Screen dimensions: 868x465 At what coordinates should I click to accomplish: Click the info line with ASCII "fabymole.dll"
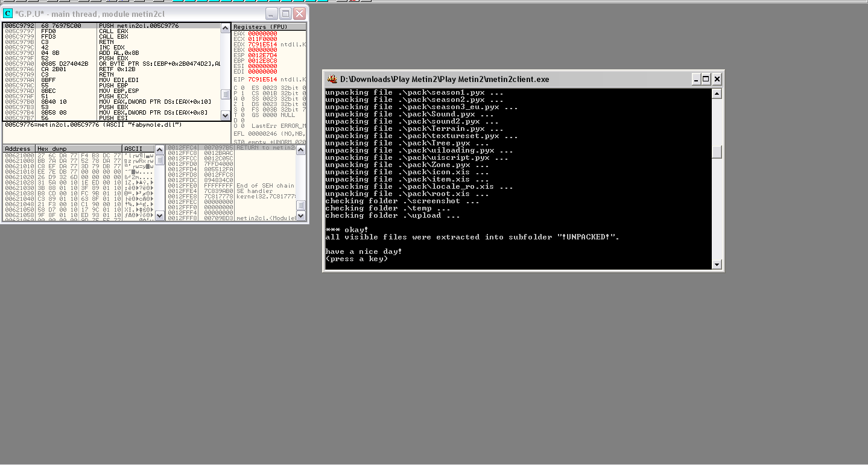[x=93, y=124]
